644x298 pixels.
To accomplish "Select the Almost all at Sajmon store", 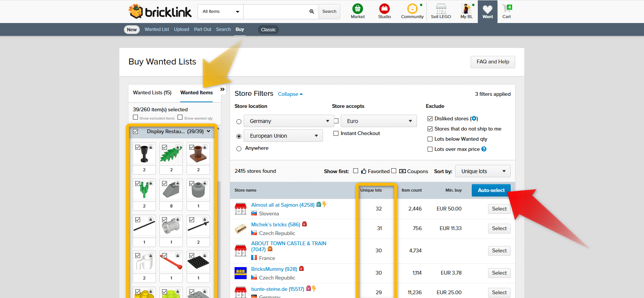I will (499, 209).
